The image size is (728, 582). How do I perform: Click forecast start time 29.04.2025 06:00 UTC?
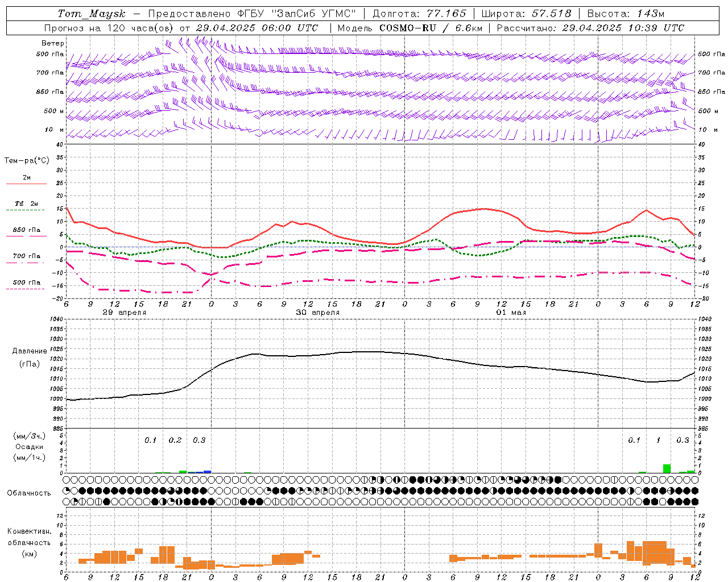257,28
